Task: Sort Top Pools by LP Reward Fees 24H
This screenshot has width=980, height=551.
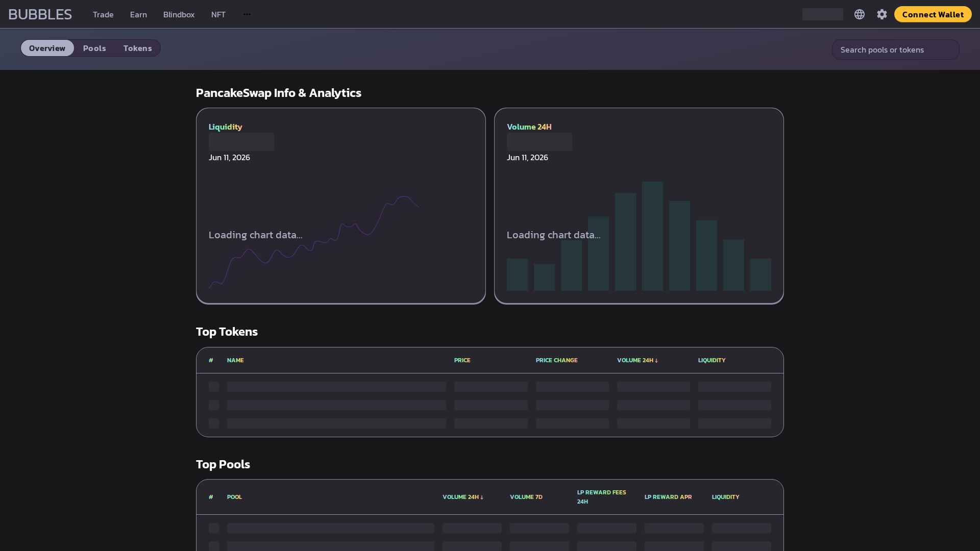Action: [x=602, y=497]
